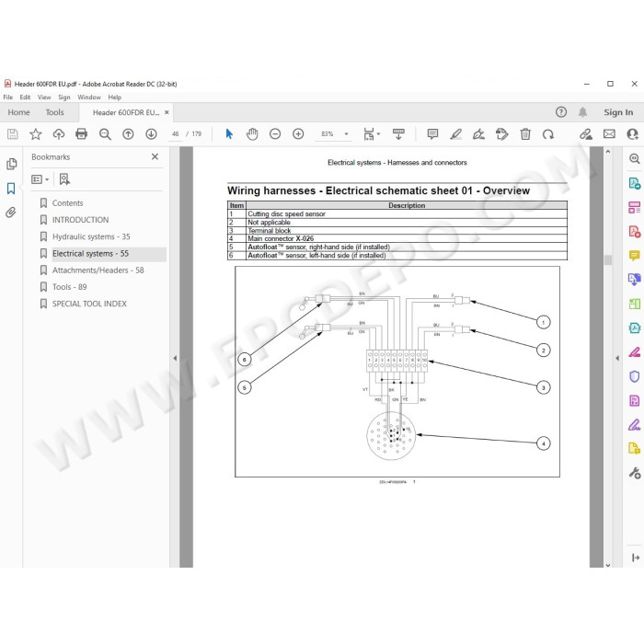This screenshot has height=644, width=644.
Task: Toggle the Bookmarks panel icon
Action: pyautogui.click(x=11, y=189)
